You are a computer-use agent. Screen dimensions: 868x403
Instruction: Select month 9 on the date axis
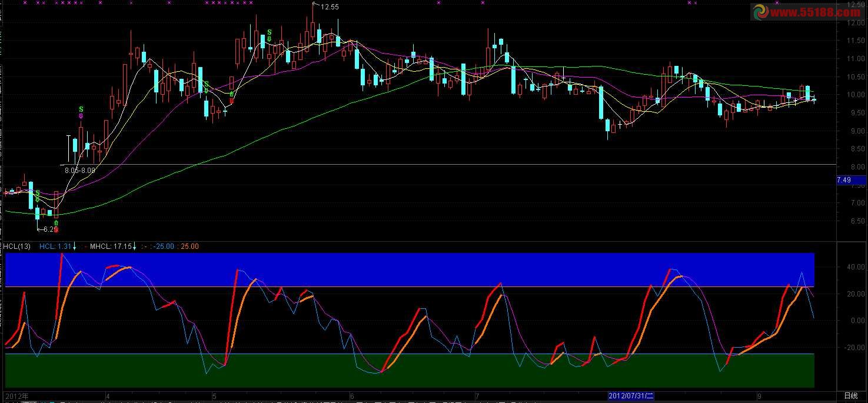tap(759, 396)
